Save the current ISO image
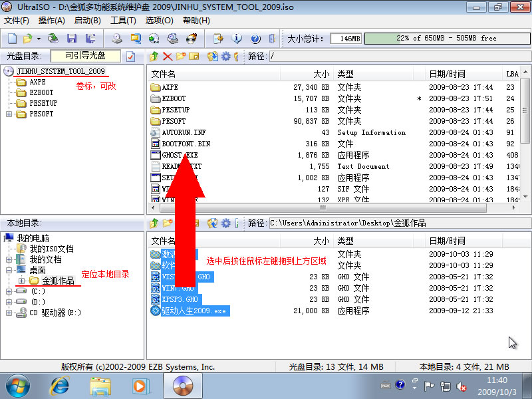Image resolution: width=532 pixels, height=399 pixels. click(x=72, y=38)
